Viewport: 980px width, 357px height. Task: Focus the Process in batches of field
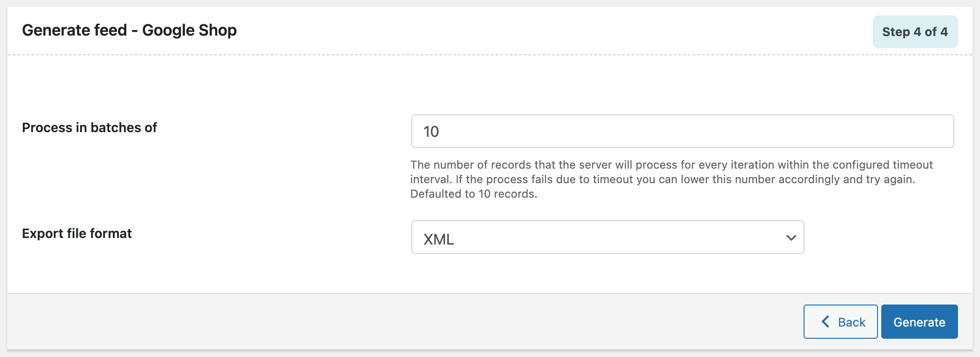[682, 132]
